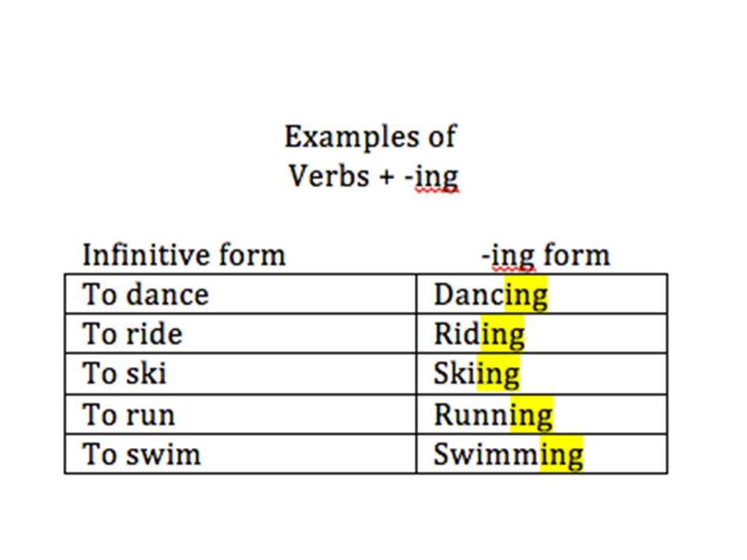This screenshot has width=747, height=560.
Task: Click the word 'Skiing' in the table
Action: coord(476,375)
